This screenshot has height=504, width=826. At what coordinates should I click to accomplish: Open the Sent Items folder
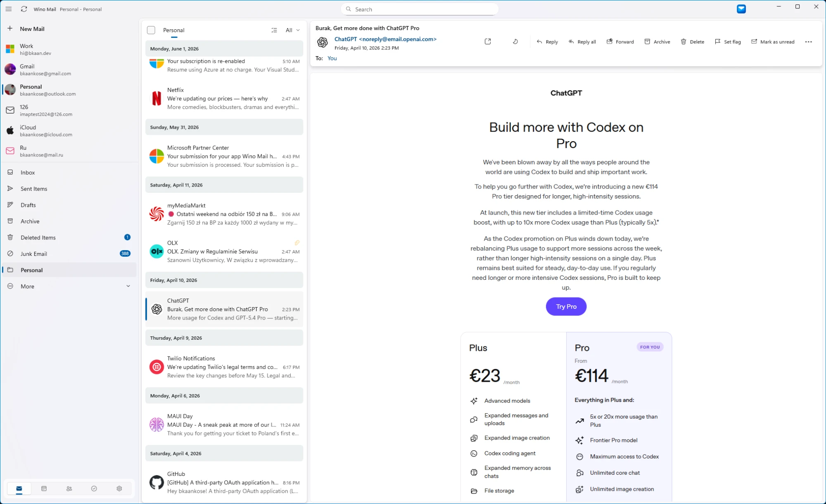click(69, 189)
